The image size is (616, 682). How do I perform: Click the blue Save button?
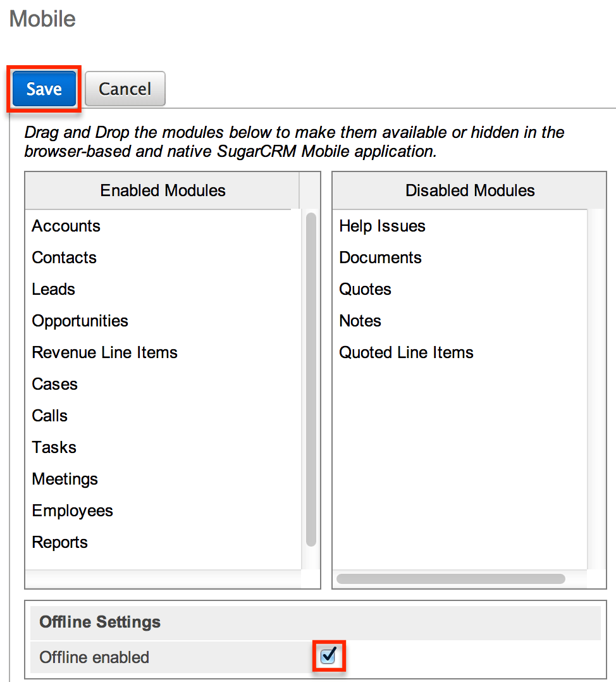coord(44,89)
